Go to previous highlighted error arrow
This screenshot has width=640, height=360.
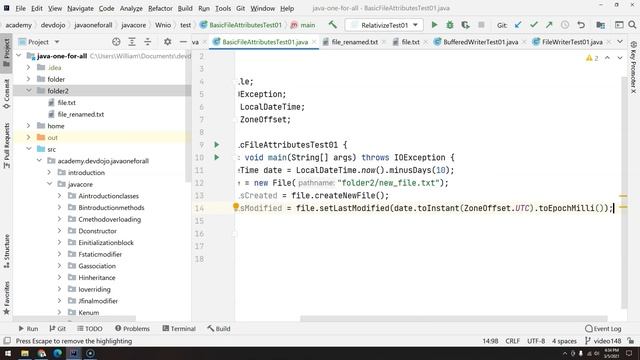coord(607,58)
